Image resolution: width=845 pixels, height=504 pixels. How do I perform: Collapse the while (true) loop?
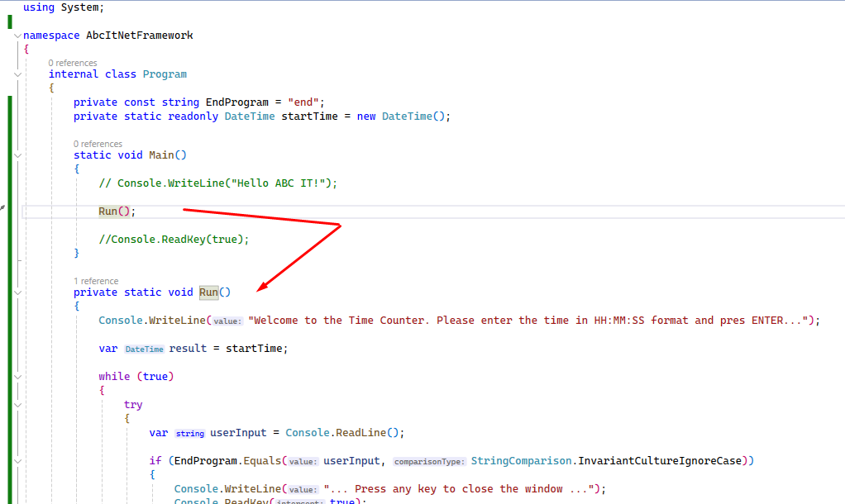[17, 377]
